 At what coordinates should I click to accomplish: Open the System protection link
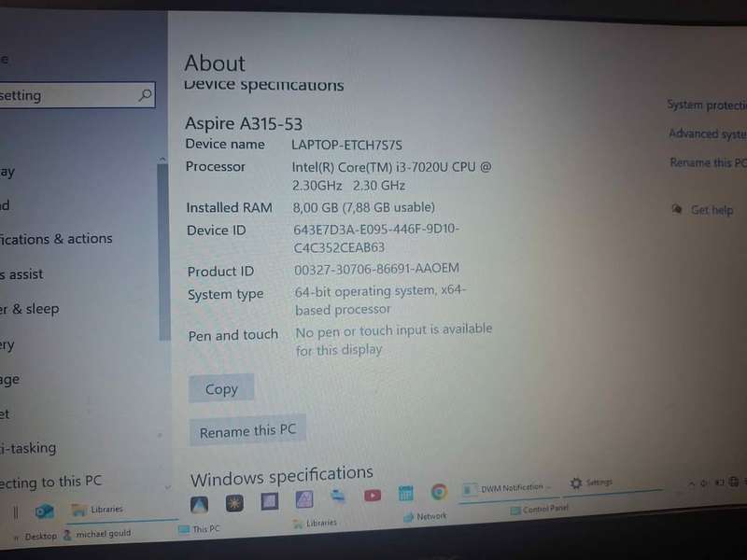[x=707, y=105]
